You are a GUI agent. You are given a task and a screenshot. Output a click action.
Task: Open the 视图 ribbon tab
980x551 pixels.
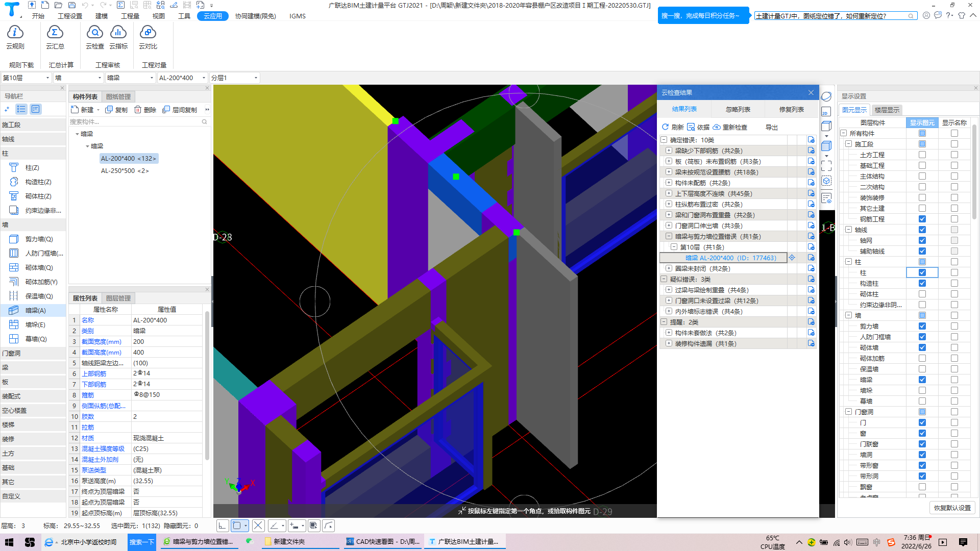click(159, 16)
